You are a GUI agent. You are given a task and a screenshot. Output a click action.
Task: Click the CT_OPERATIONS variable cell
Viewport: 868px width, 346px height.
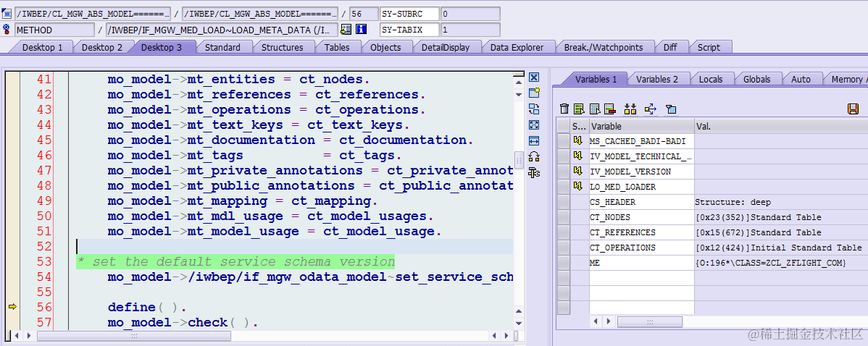642,248
